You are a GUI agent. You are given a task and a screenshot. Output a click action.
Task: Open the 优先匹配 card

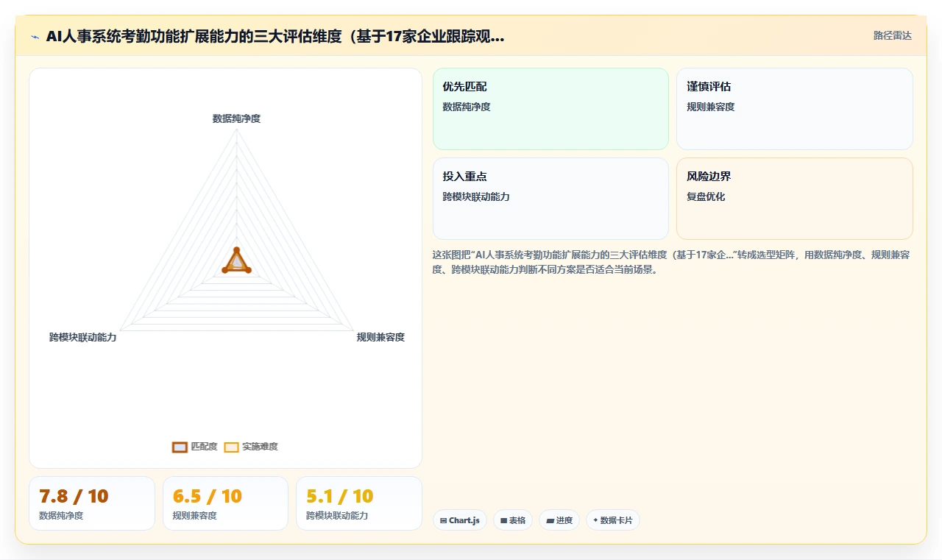tap(550, 109)
